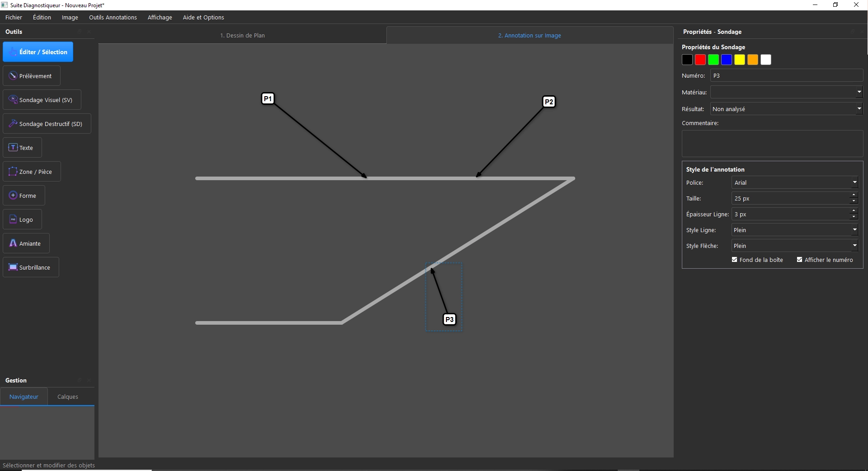Click the Amiante tool icon
This screenshot has height=471, width=868.
pyautogui.click(x=13, y=243)
